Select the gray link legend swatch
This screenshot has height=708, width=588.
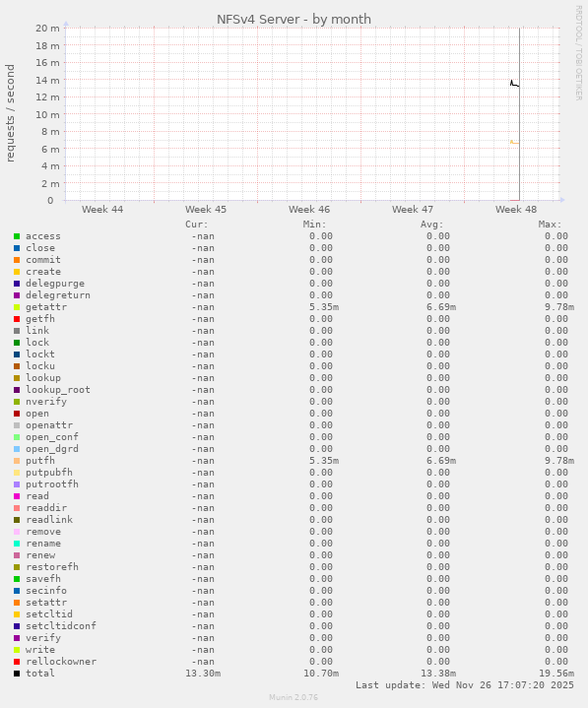[x=17, y=331]
